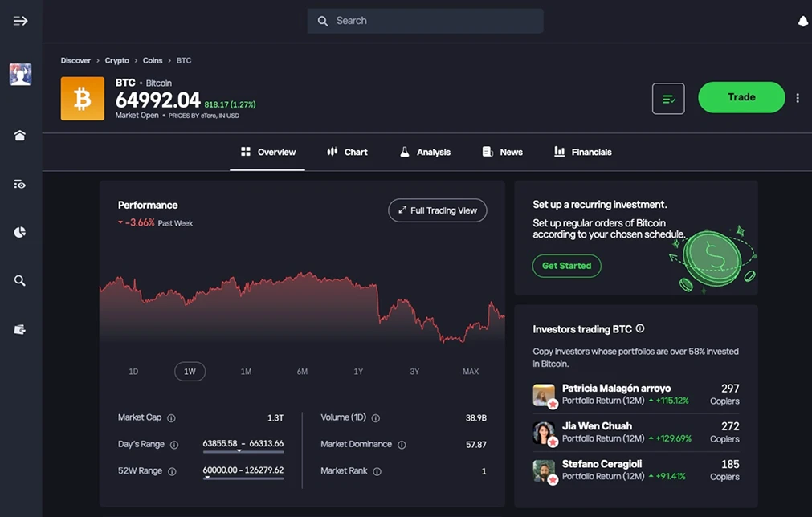The width and height of the screenshot is (812, 517).
Task: Open the Portfolio pie chart sidebar icon
Action: tap(20, 232)
